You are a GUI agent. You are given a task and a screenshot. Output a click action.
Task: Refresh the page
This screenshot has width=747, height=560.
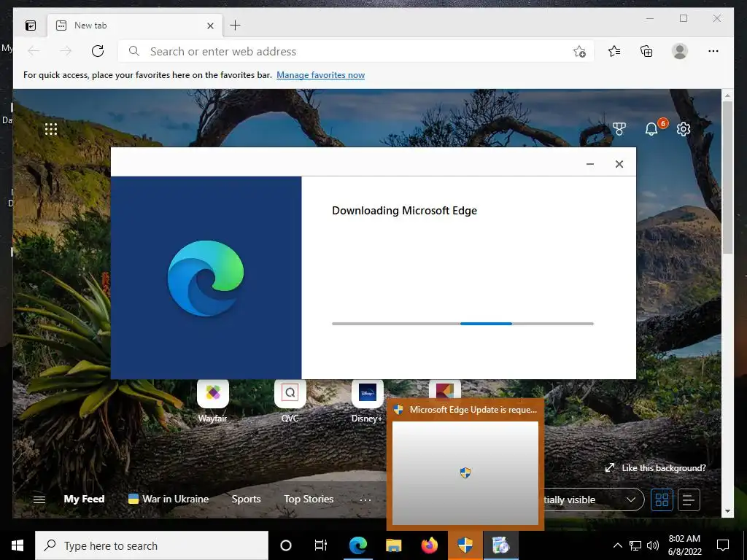tap(98, 51)
